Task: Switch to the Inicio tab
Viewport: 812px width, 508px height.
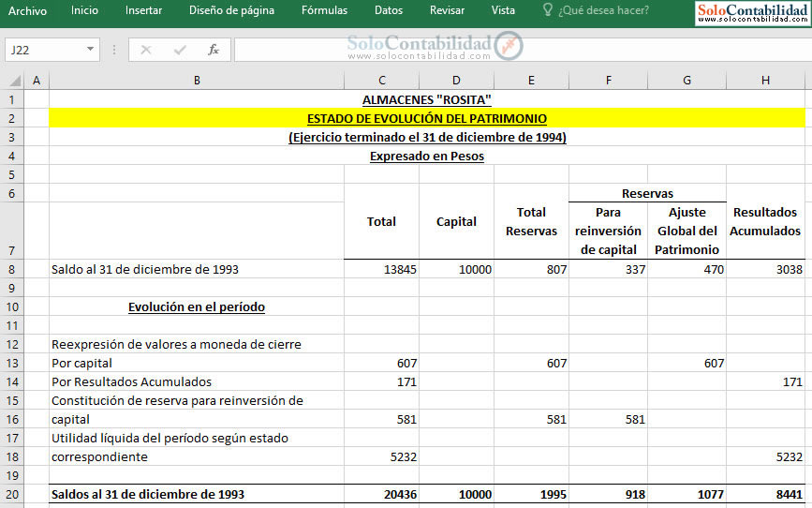Action: pos(84,10)
